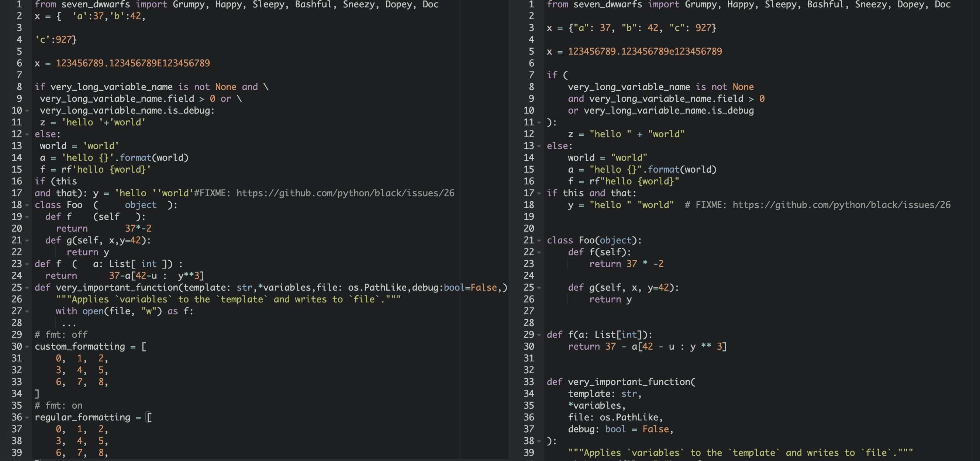Screen dimensions: 980x461
Task: Fold class Foo(object) at right line 21
Action: (539, 240)
